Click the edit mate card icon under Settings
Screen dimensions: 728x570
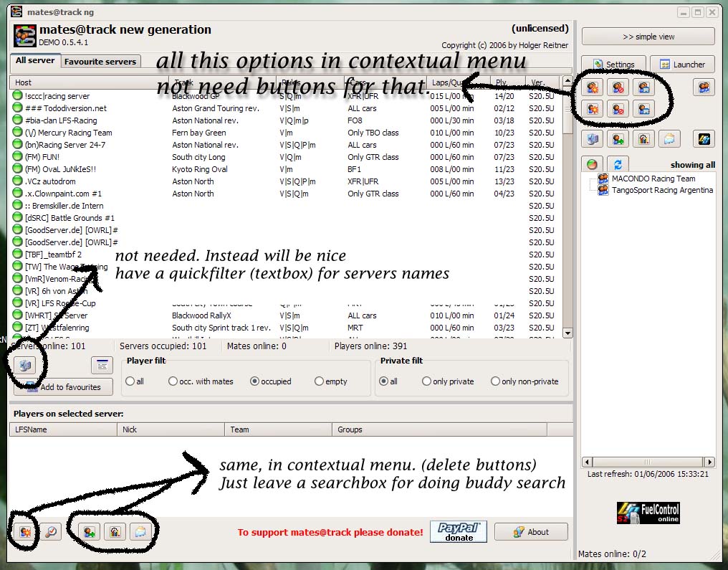[x=643, y=109]
